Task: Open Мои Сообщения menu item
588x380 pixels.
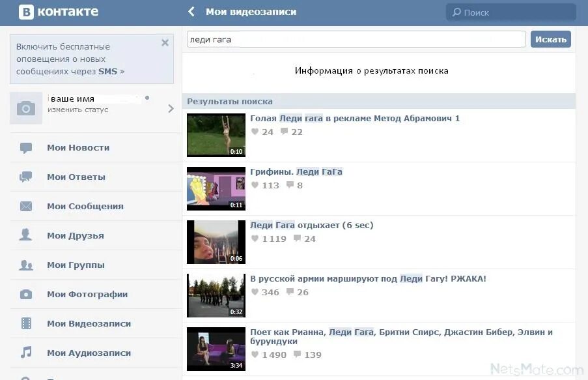Action: [x=96, y=206]
